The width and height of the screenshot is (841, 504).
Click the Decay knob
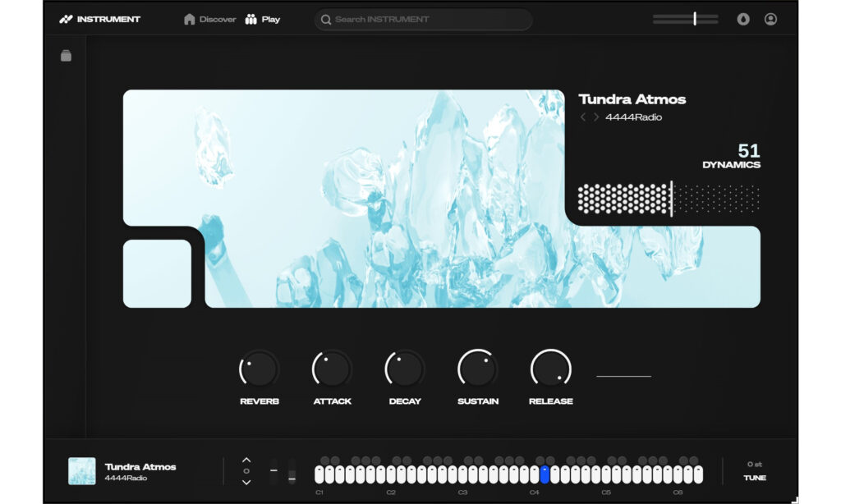(405, 369)
